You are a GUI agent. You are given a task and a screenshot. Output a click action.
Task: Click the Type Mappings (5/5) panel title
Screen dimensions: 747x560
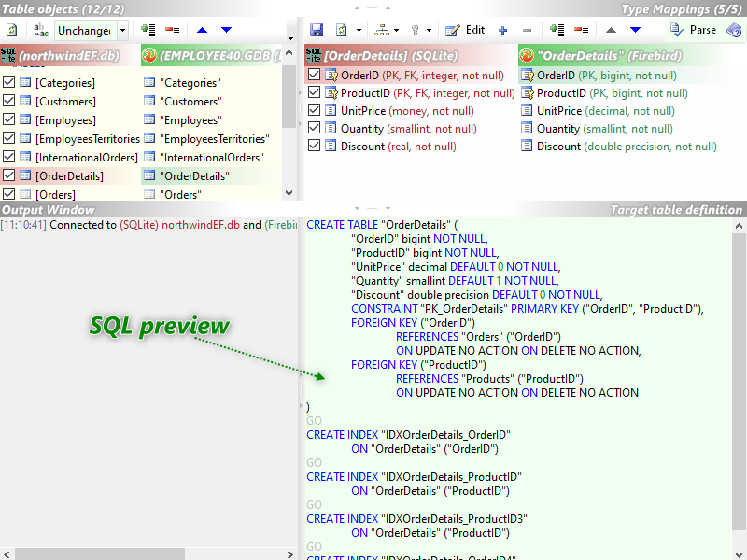pos(682,8)
